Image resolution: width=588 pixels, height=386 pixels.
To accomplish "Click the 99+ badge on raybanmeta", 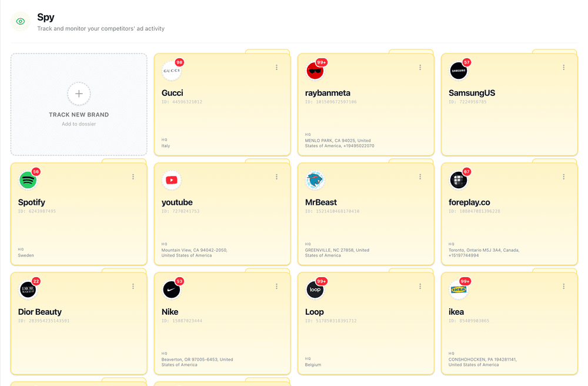I will pos(322,62).
